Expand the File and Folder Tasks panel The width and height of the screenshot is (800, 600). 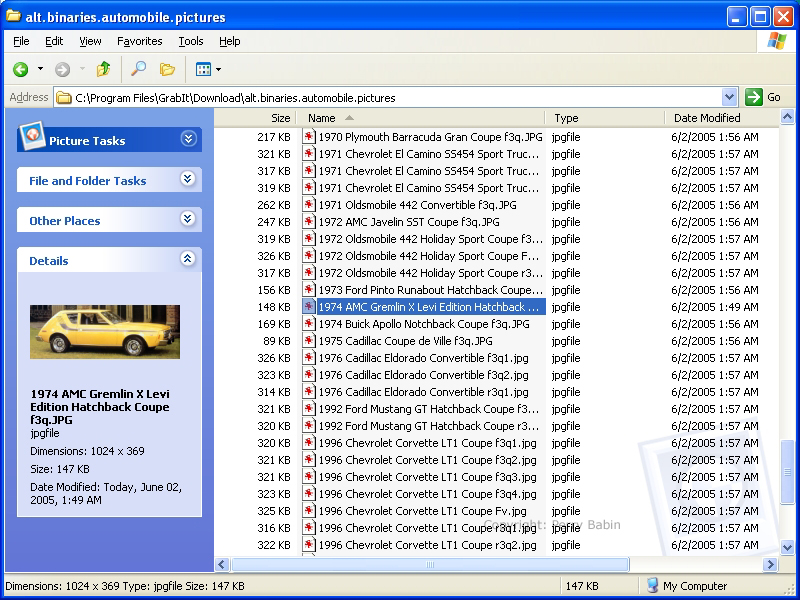coord(188,179)
